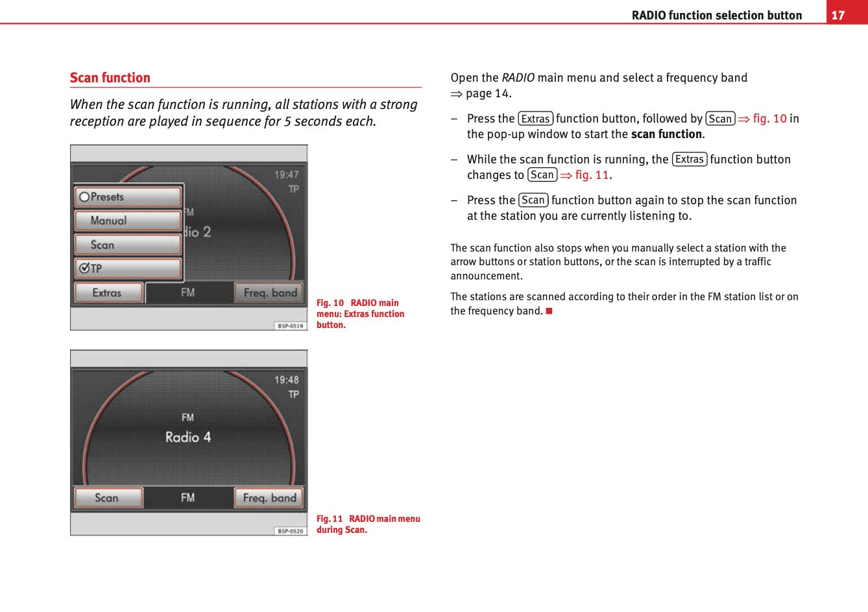This screenshot has height=612, width=868.
Task: Start Scan from the Extras pop-up menu
Action: tap(127, 244)
